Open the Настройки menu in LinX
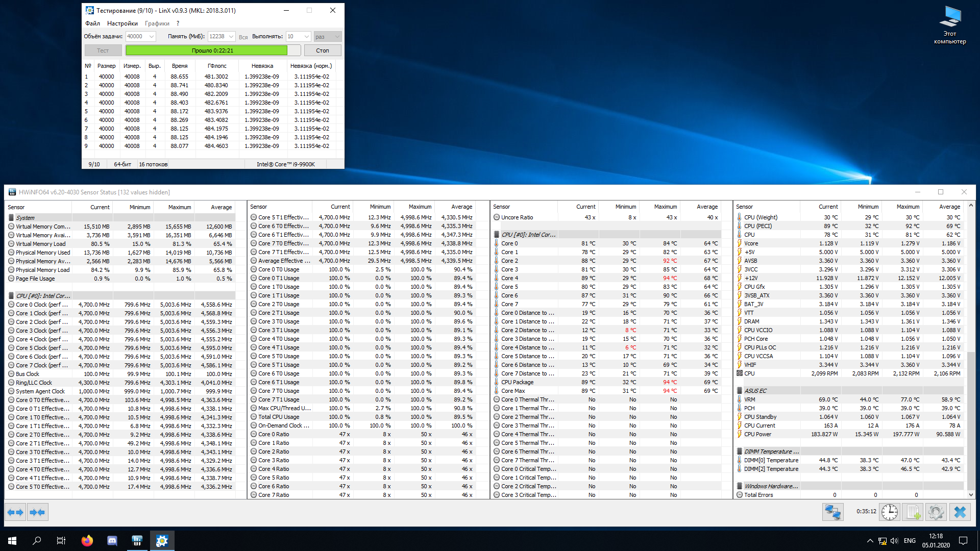This screenshot has width=980, height=551. 122,23
